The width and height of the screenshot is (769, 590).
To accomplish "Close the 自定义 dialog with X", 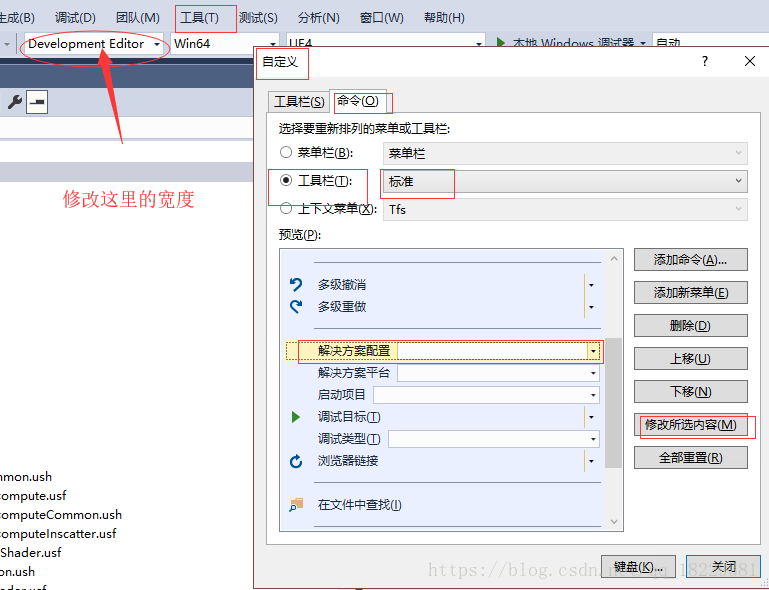I will pos(750,61).
